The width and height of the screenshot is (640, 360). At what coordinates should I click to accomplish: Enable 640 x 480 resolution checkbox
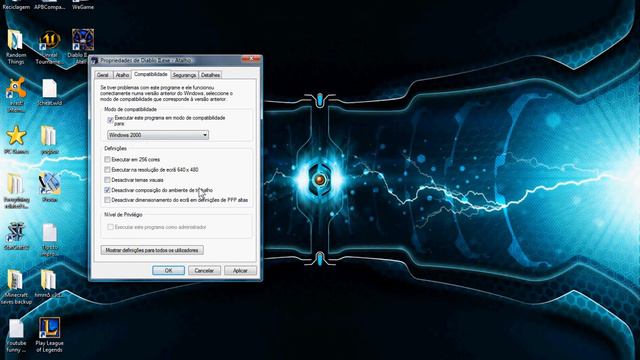pos(107,170)
